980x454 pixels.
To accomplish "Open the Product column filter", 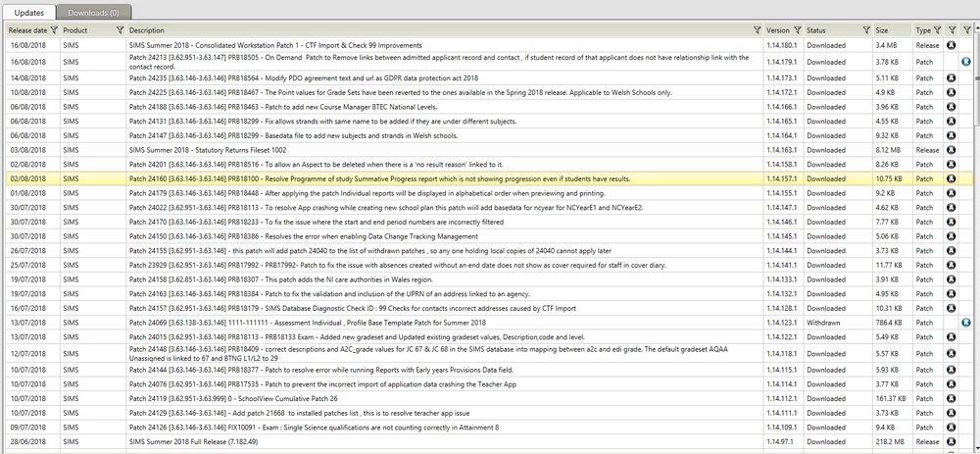I will click(120, 30).
